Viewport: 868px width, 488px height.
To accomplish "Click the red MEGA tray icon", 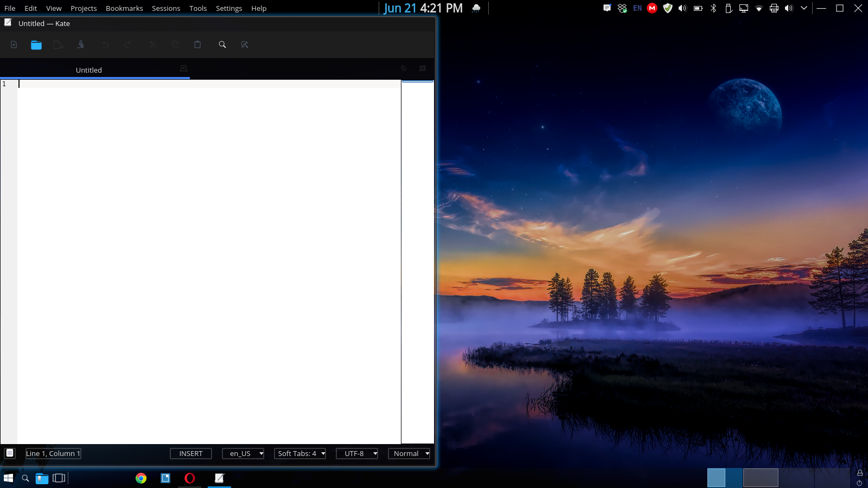I will point(652,8).
